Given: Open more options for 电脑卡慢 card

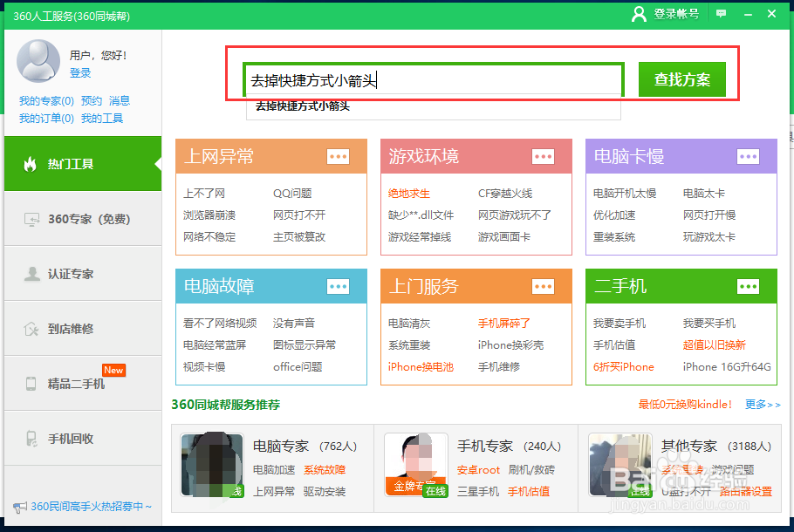Looking at the screenshot, I should coord(748,156).
